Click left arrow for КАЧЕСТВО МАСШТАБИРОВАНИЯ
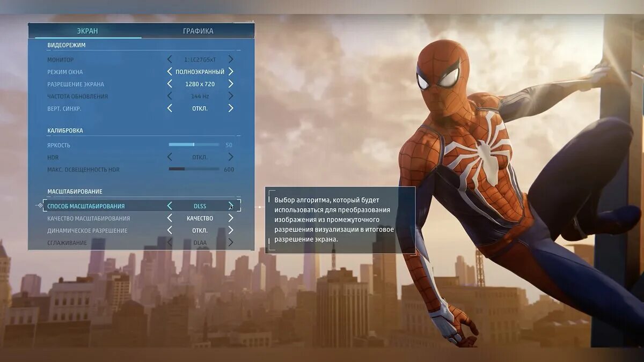Viewport: 644px width, 362px height. pos(170,218)
